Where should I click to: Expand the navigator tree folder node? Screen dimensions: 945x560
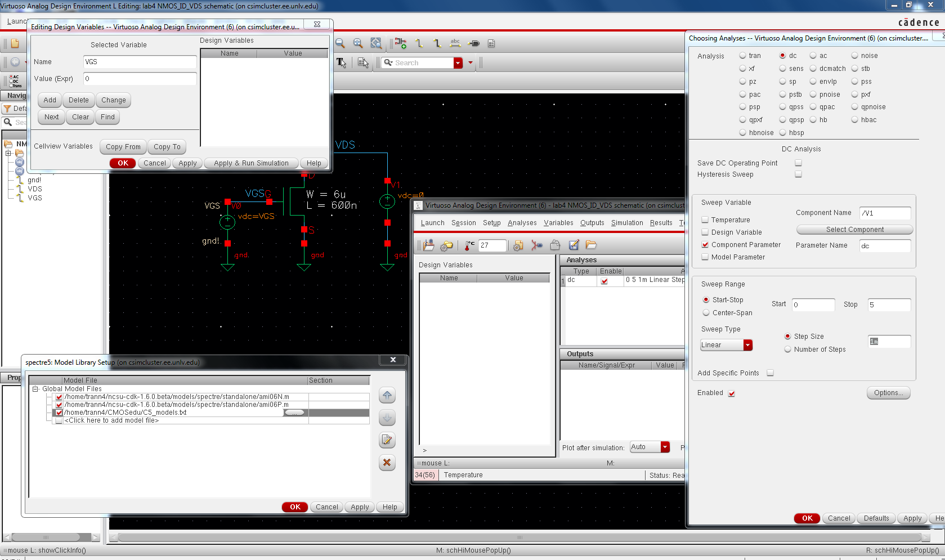click(8, 153)
